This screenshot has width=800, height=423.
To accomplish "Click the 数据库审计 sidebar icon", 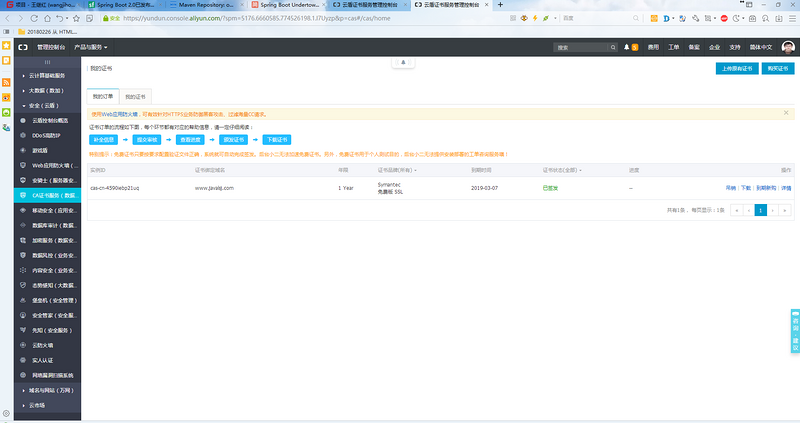I will coord(23,225).
